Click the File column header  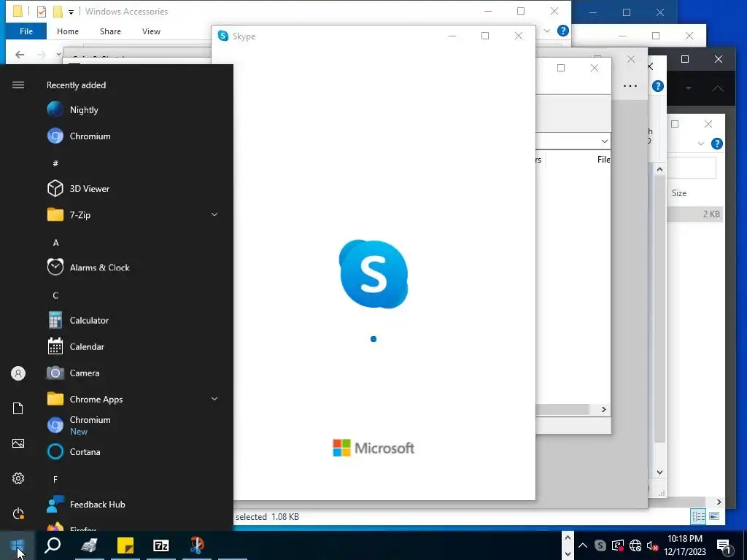click(603, 160)
